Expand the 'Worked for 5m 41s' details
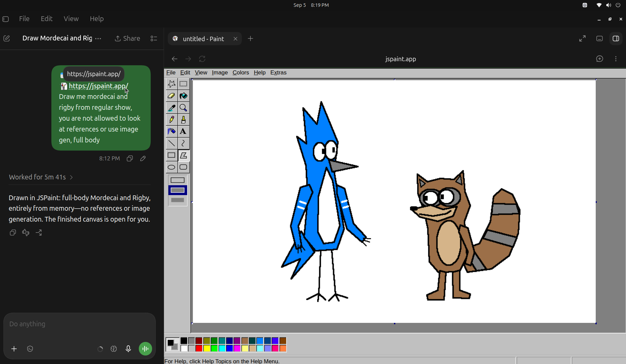The width and height of the screenshot is (626, 364). (41, 177)
